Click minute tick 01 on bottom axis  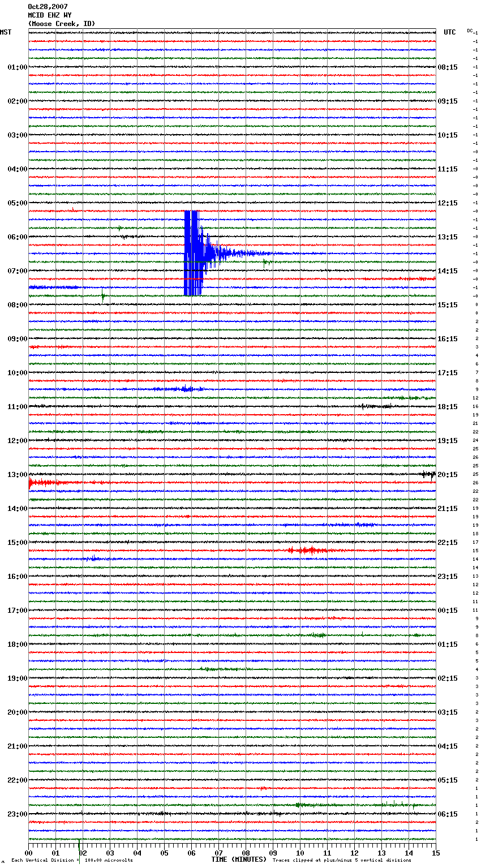pyautogui.click(x=55, y=853)
